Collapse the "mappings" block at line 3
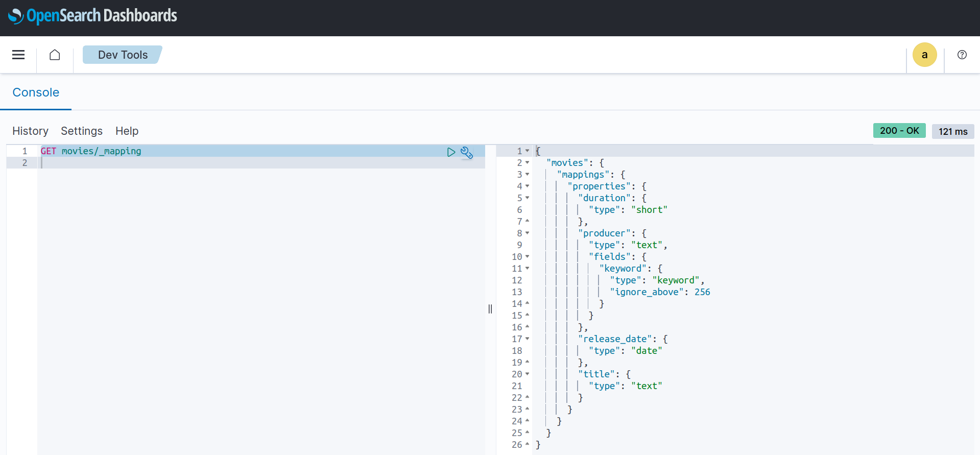The width and height of the screenshot is (980, 455). point(528,175)
